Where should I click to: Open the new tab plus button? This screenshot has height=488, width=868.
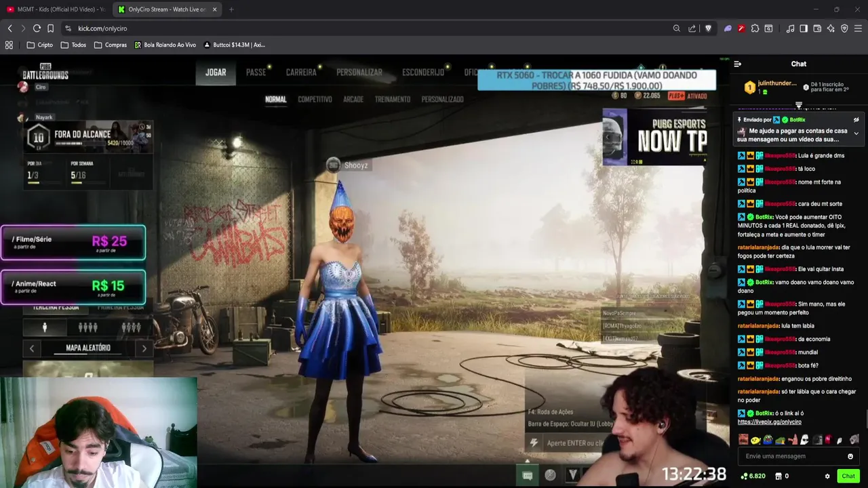(231, 9)
